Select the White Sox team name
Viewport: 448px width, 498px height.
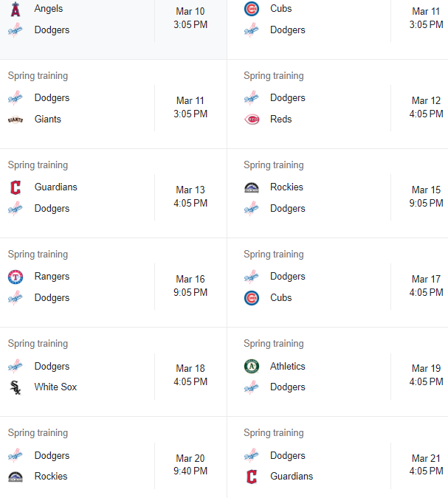(56, 387)
